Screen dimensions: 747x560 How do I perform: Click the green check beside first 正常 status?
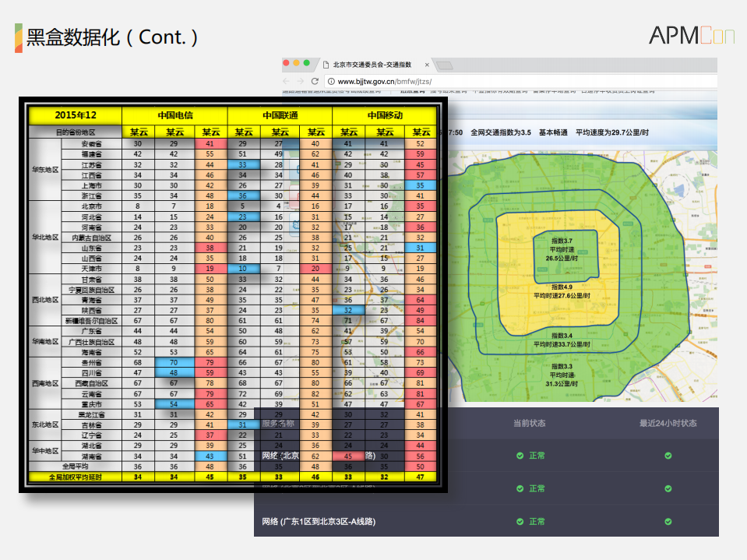coord(520,456)
